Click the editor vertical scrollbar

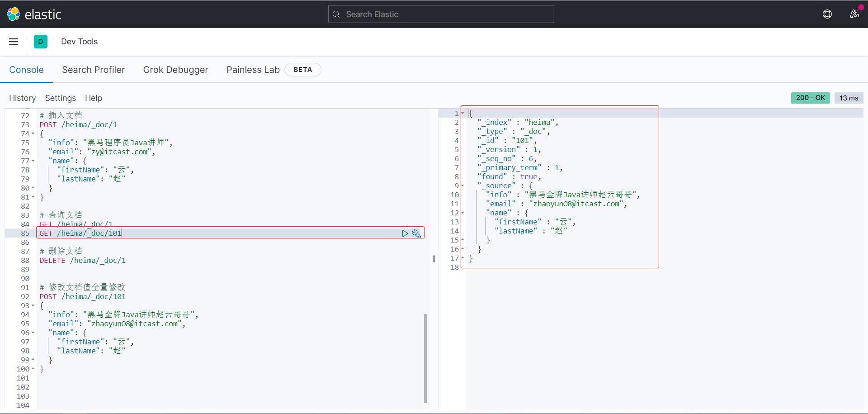(425, 358)
